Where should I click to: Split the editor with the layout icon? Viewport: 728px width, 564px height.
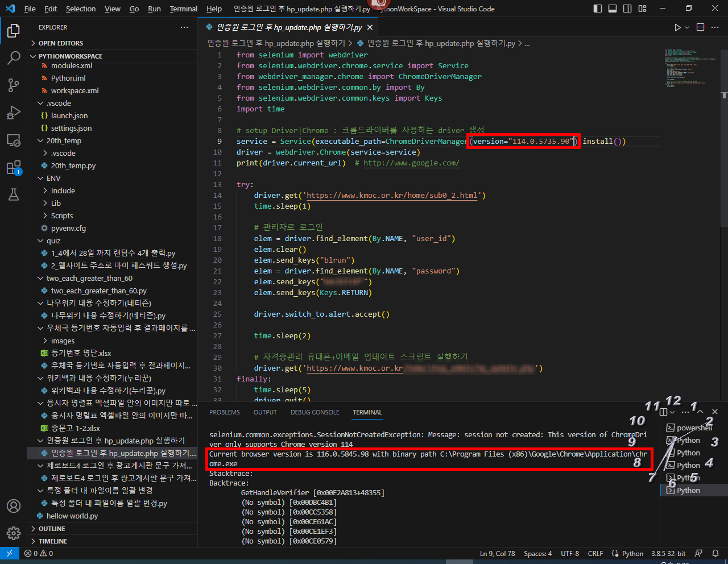pos(700,27)
